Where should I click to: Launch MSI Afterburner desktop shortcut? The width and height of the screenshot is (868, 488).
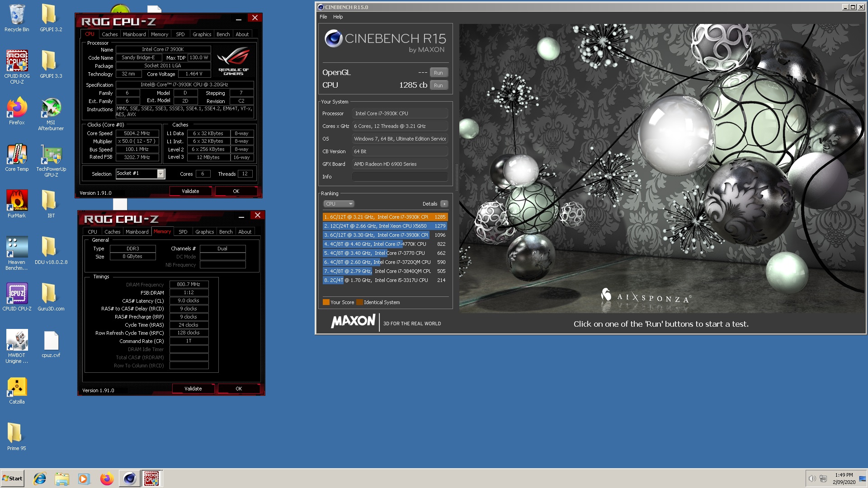pyautogui.click(x=51, y=114)
